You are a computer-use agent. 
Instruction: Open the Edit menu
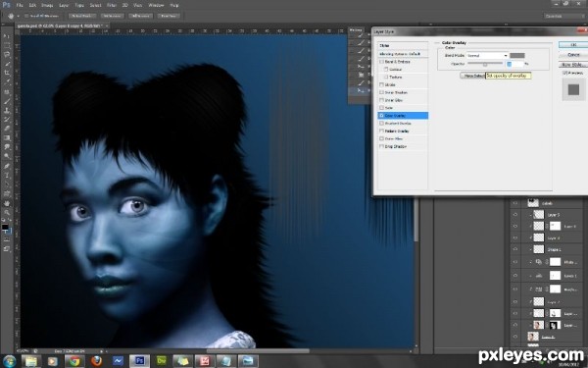tap(32, 5)
